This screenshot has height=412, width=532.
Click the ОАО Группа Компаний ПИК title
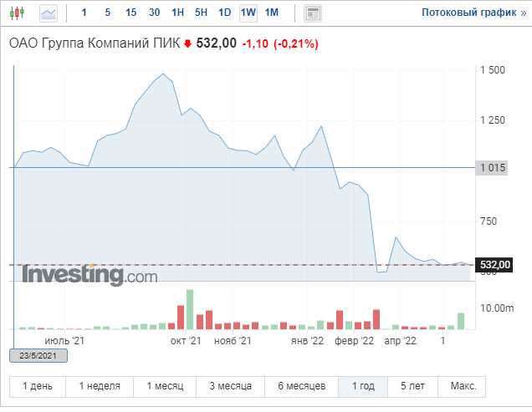click(95, 43)
